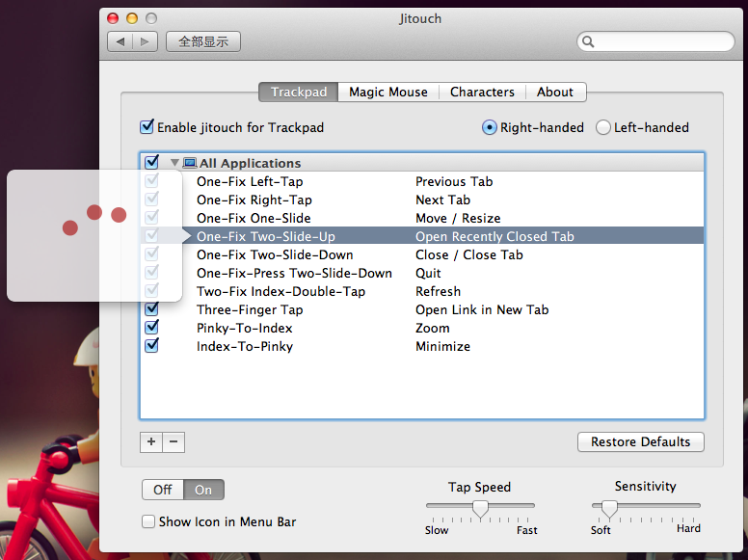Screen dimensions: 748x560
Task: Adjust the Tap Speed slider knob
Action: 480,509
